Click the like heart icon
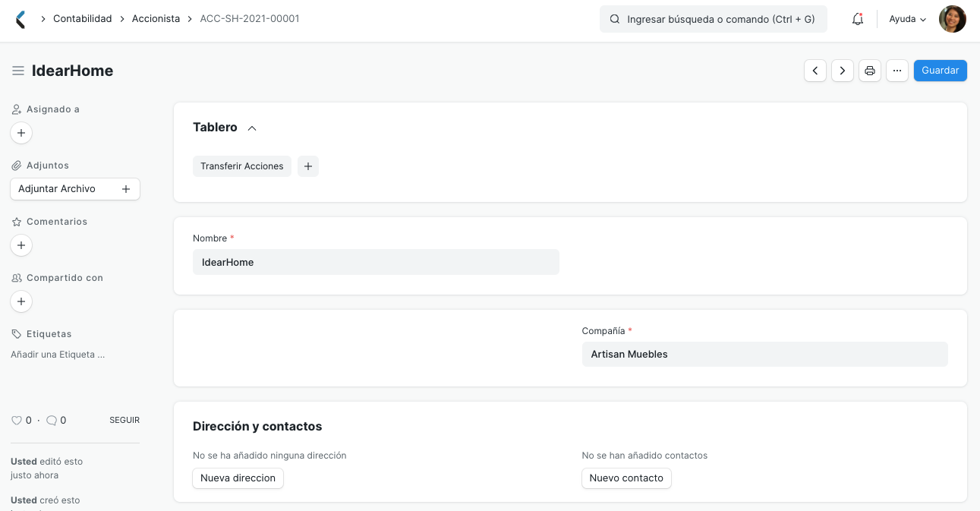980x511 pixels. pyautogui.click(x=17, y=420)
